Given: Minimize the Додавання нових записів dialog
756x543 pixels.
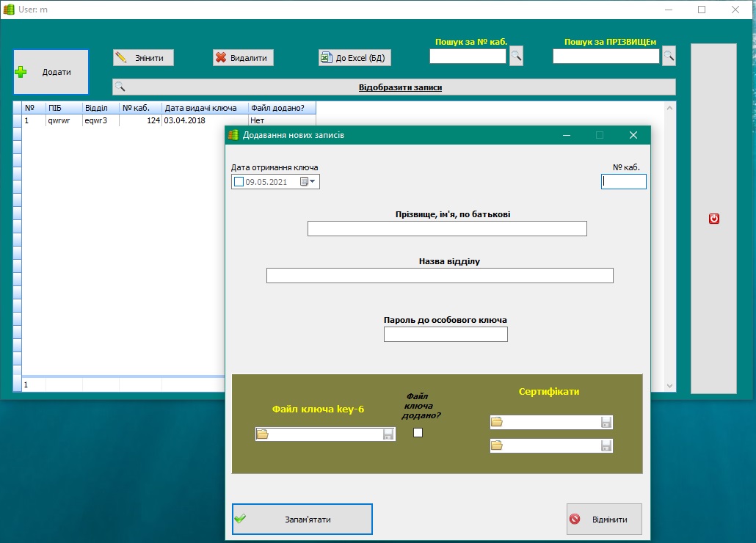Looking at the screenshot, I should 567,136.
